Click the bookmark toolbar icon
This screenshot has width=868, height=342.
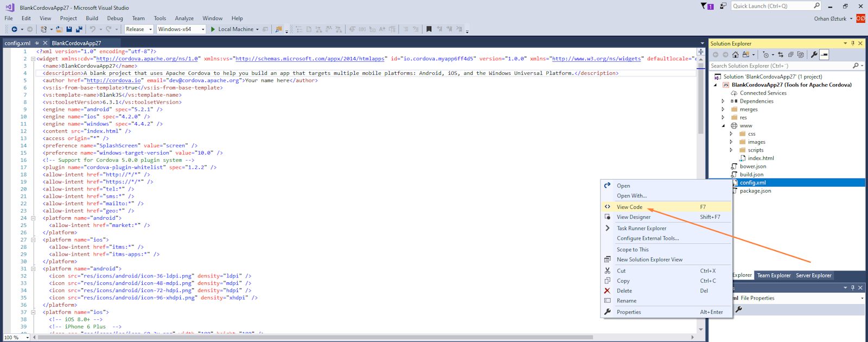429,29
